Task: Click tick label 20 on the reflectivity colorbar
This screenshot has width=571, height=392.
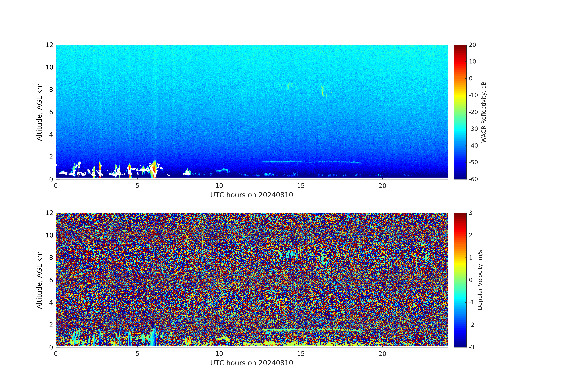Action: (472, 45)
